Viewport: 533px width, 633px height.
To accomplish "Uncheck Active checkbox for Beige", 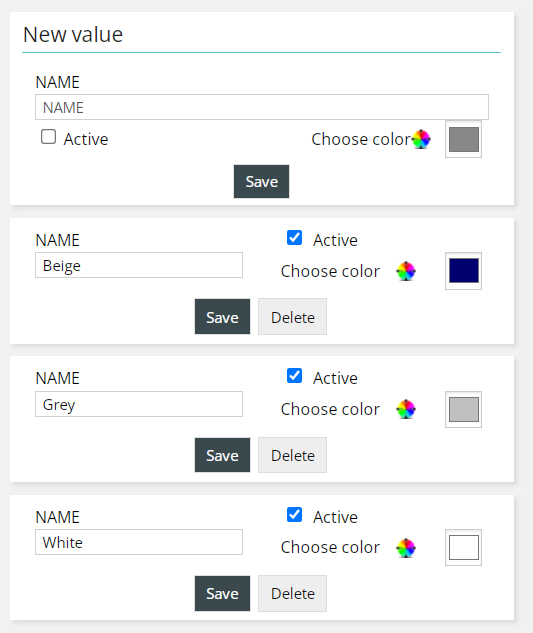I will [x=294, y=238].
